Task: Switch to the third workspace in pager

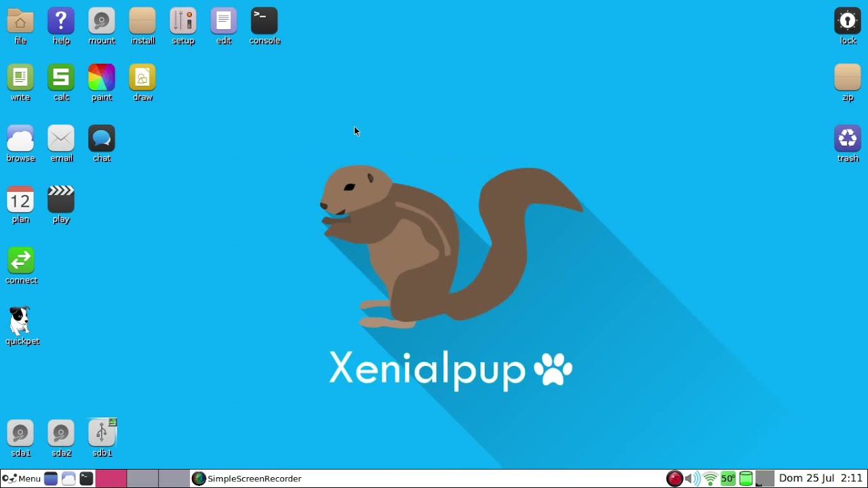Action: tap(174, 479)
